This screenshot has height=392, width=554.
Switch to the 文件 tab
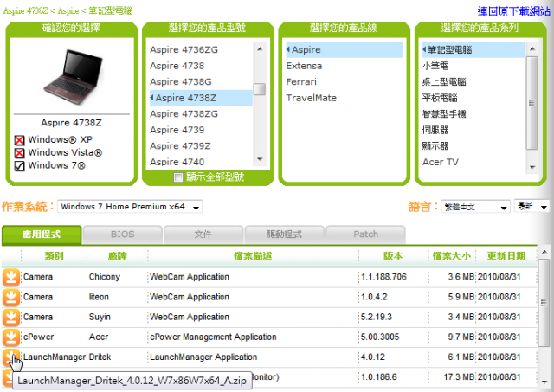(x=203, y=235)
